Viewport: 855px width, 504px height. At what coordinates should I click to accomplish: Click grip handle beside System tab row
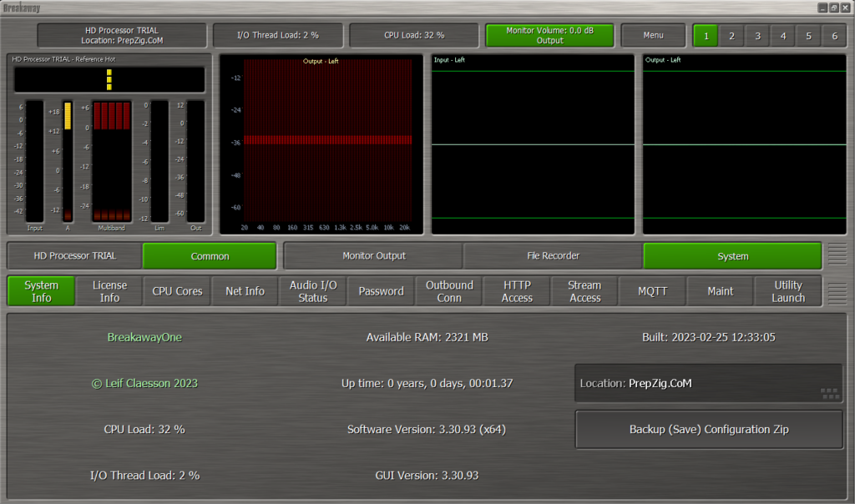pos(837,255)
